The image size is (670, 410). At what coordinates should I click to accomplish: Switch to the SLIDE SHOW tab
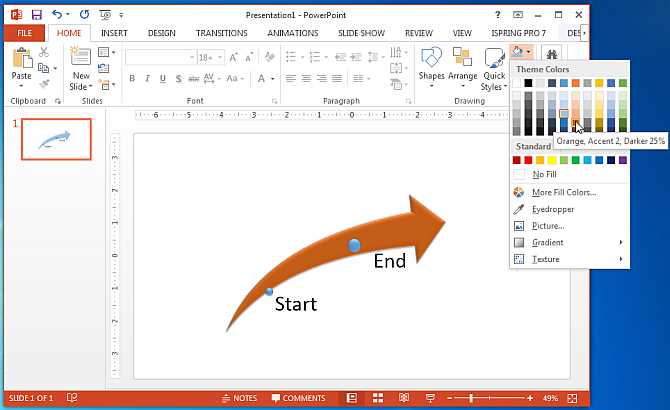click(x=361, y=33)
